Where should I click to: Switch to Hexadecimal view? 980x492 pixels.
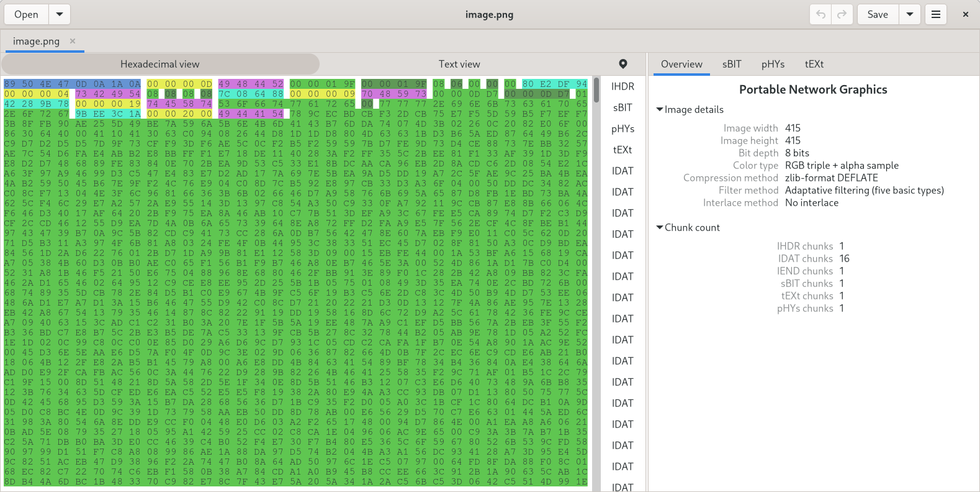(x=160, y=64)
